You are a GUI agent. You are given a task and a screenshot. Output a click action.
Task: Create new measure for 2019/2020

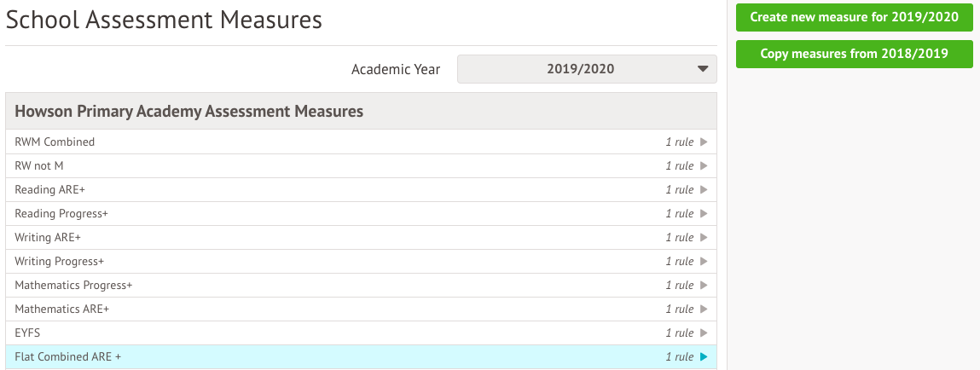pyautogui.click(x=854, y=17)
